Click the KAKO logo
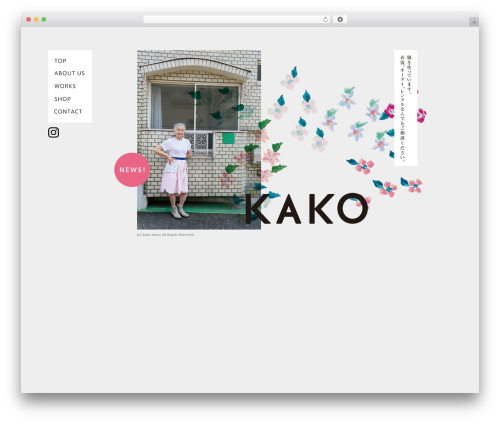 [x=307, y=208]
